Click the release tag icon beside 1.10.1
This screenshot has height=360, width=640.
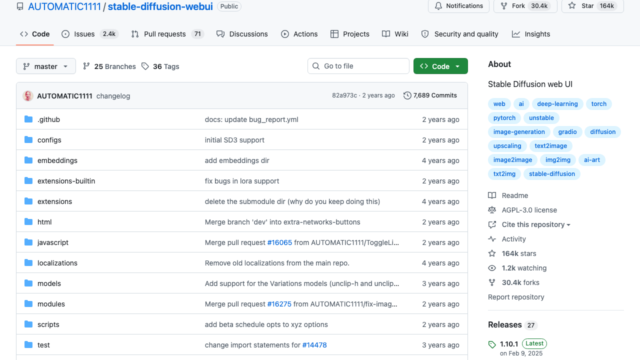[492, 344]
